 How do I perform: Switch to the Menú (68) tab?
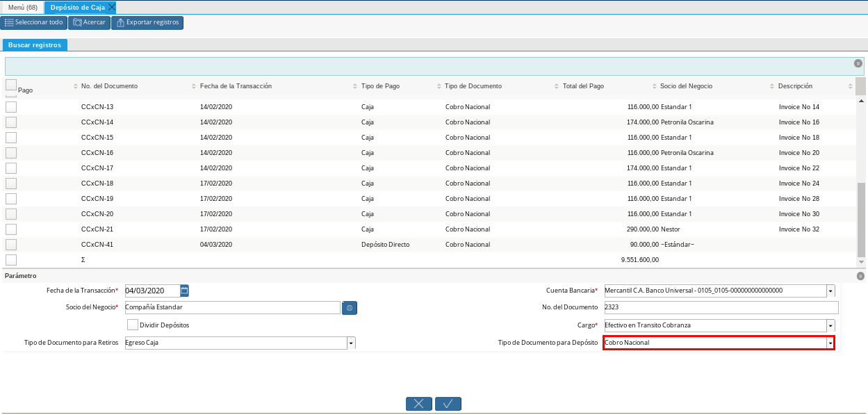22,7
